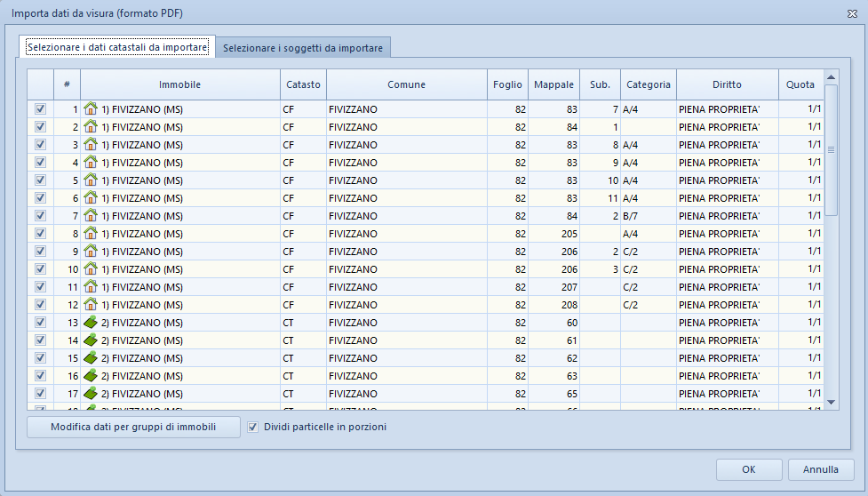Screen dimensions: 868x496
Task: Sort the table by the Categoria column header
Action: point(648,85)
